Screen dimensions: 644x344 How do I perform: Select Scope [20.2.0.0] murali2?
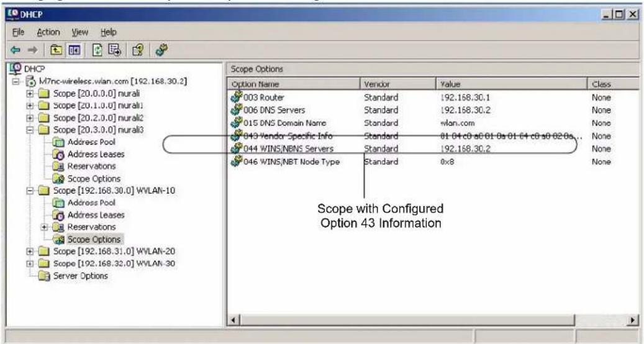coord(98,118)
